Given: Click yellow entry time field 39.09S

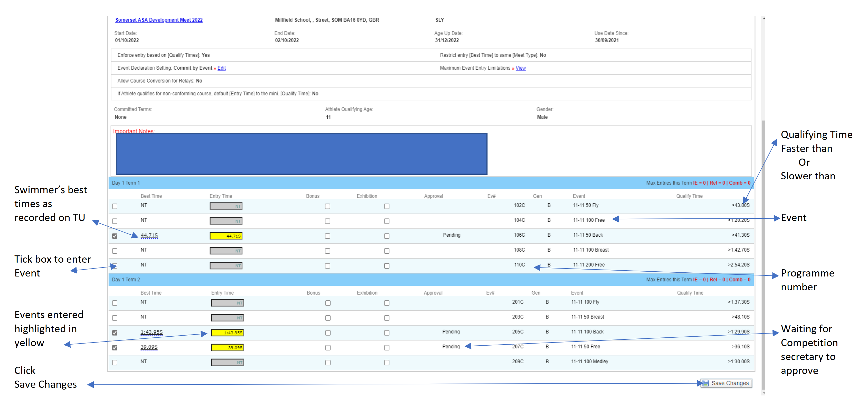Looking at the screenshot, I should [228, 347].
